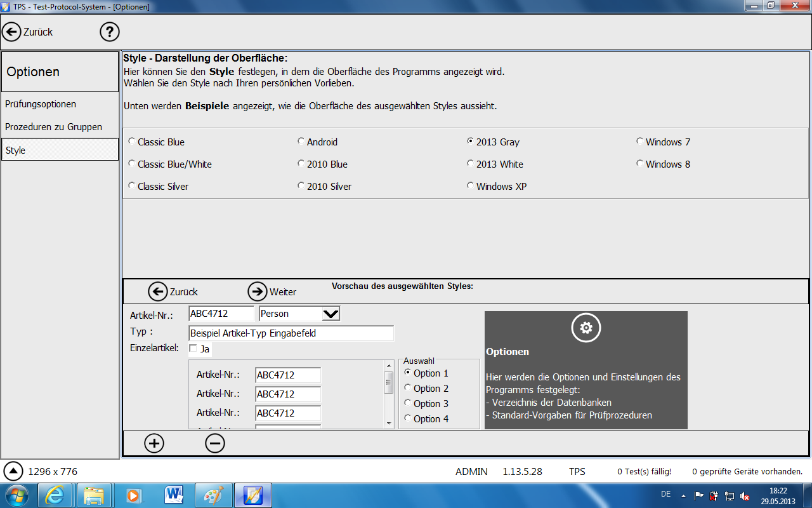Click the Typ Beispiel Artikel-Typ field
Viewport: 812px width, 508px height.
291,333
